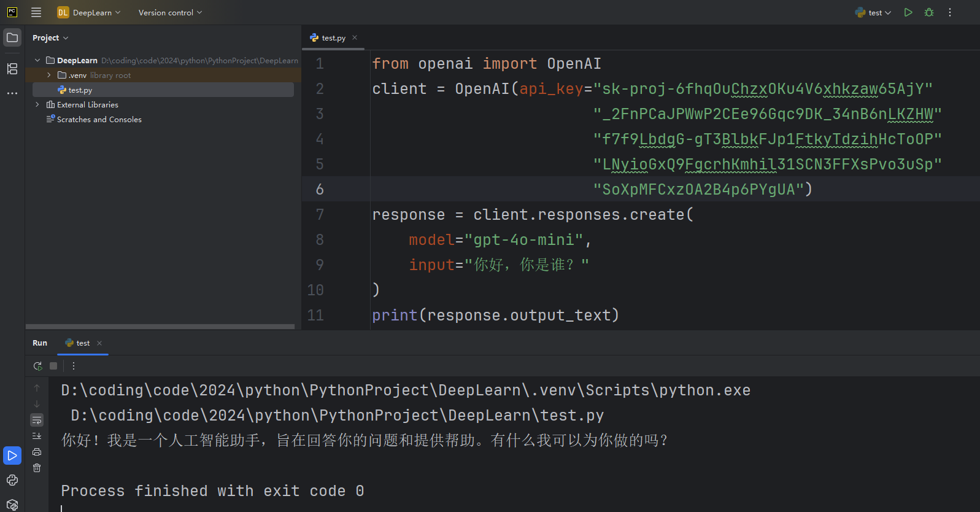Print the console output
Screen dimensions: 980x512
pyautogui.click(x=37, y=452)
